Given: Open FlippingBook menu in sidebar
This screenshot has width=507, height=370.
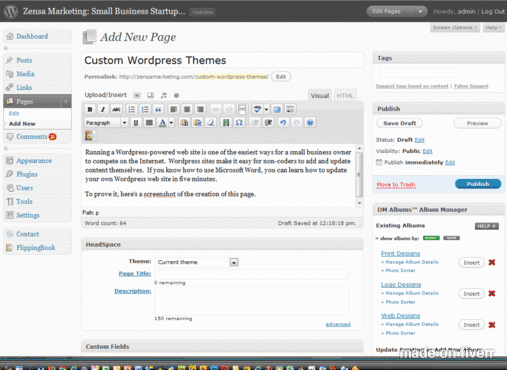Looking at the screenshot, I should pyautogui.click(x=36, y=248).
